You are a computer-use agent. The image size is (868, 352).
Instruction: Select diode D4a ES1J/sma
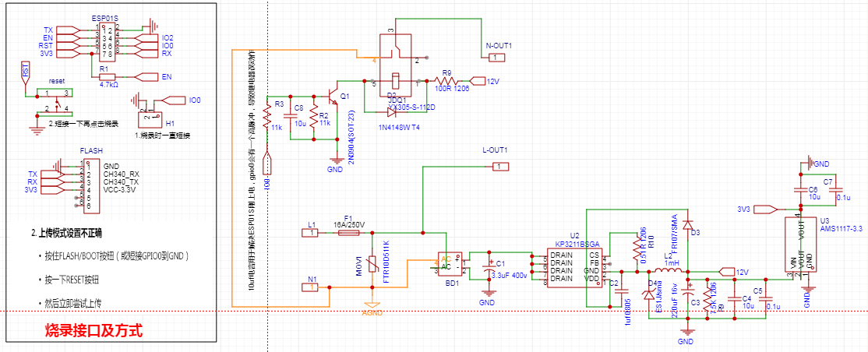649,294
